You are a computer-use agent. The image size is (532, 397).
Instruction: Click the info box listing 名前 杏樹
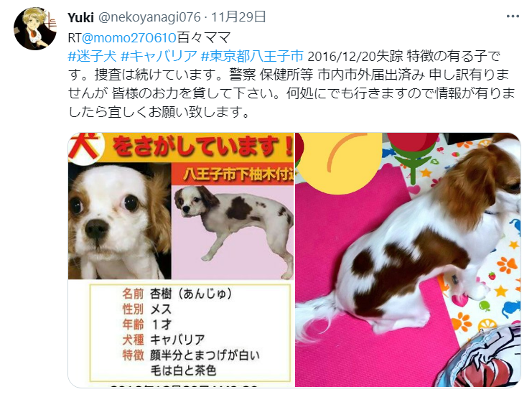190,332
